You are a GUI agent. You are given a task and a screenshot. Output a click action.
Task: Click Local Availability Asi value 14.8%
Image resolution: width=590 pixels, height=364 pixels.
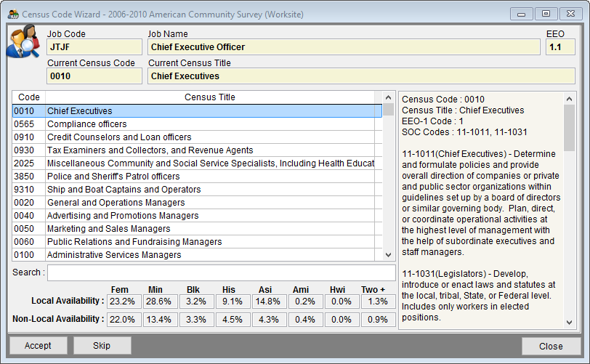point(269,302)
